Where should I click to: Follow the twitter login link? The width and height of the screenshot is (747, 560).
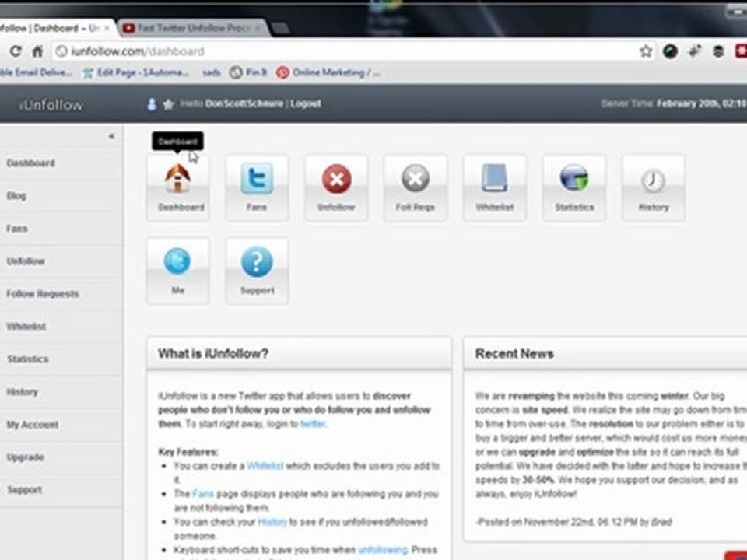pyautogui.click(x=313, y=424)
